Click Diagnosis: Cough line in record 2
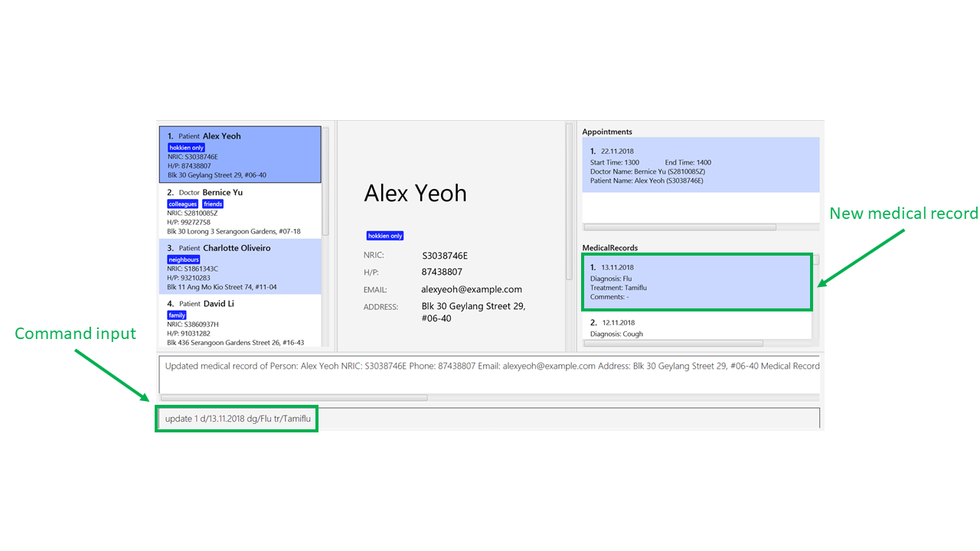Image resolution: width=980 pixels, height=551 pixels. (616, 334)
